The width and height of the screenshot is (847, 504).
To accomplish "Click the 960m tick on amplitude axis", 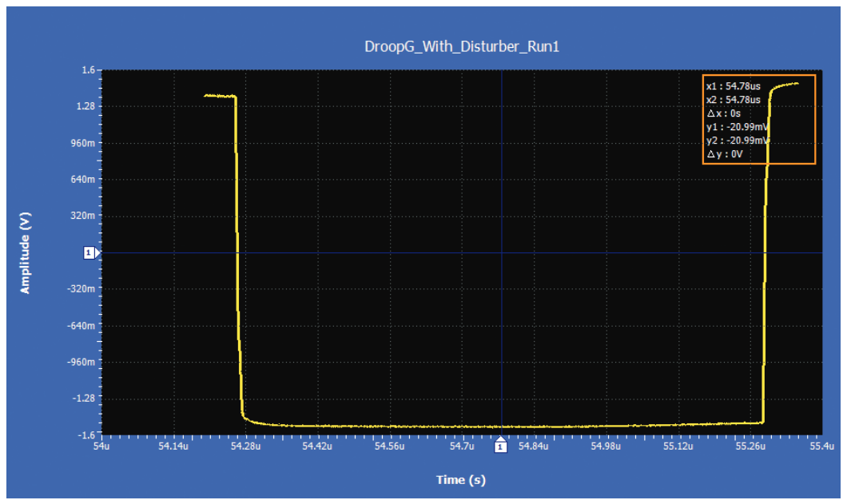I will coord(82,144).
